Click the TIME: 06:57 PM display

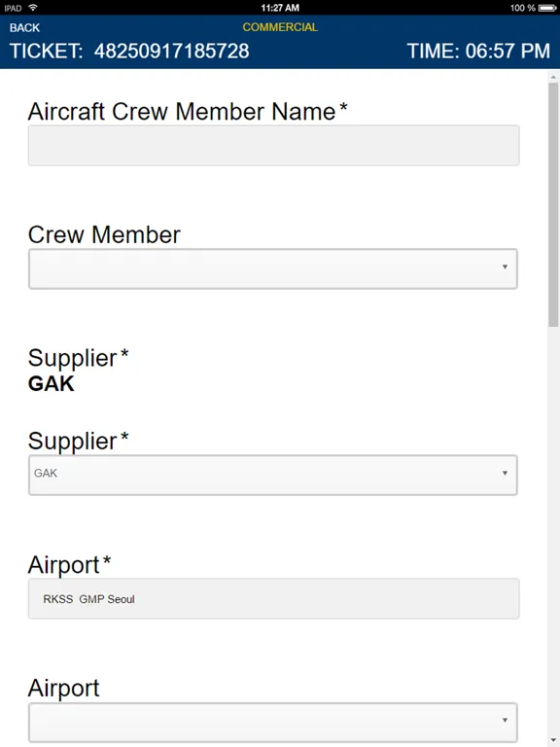point(478,51)
